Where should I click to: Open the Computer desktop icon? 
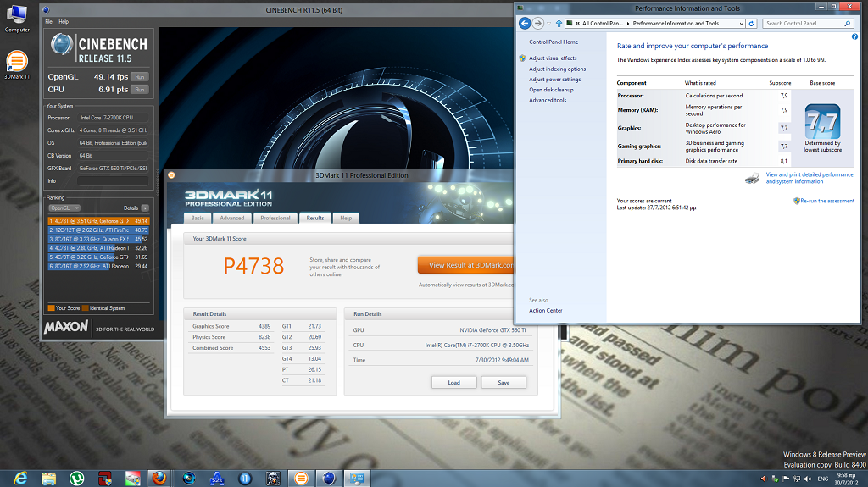coord(17,19)
